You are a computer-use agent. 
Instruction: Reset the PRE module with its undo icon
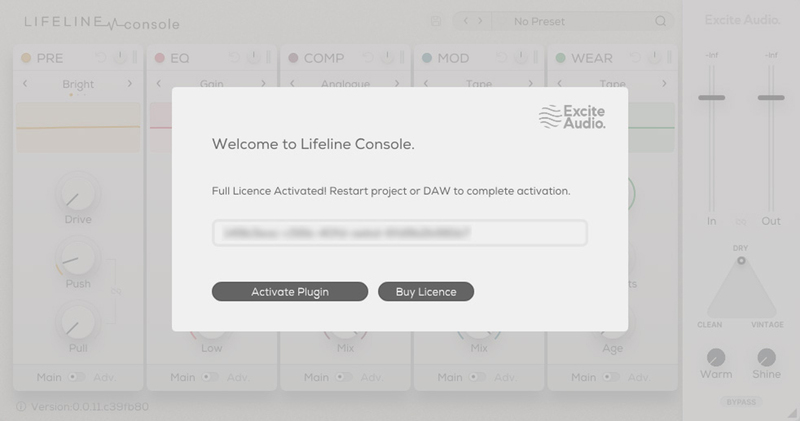point(101,57)
